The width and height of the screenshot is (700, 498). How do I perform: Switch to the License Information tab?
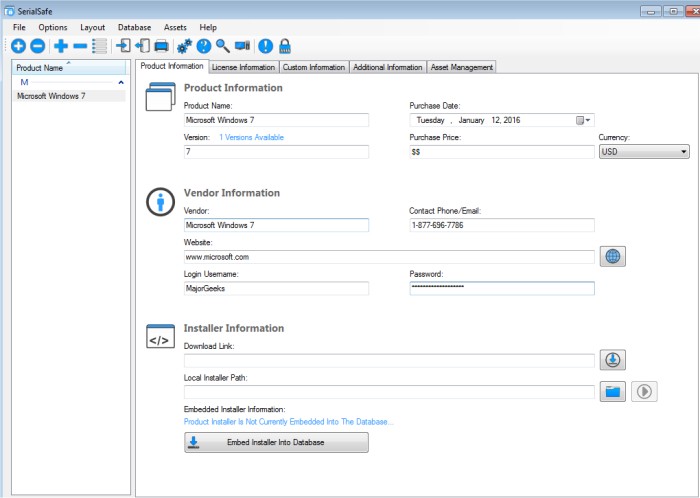[x=243, y=67]
